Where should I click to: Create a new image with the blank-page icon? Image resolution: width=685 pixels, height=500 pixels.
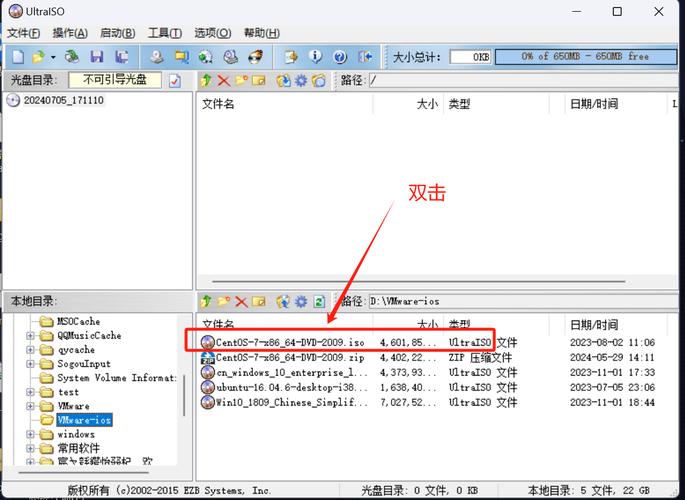click(18, 57)
